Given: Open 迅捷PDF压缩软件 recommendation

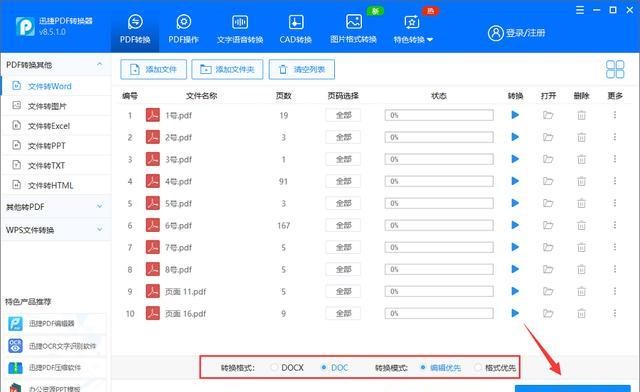Looking at the screenshot, I should pyautogui.click(x=56, y=368).
